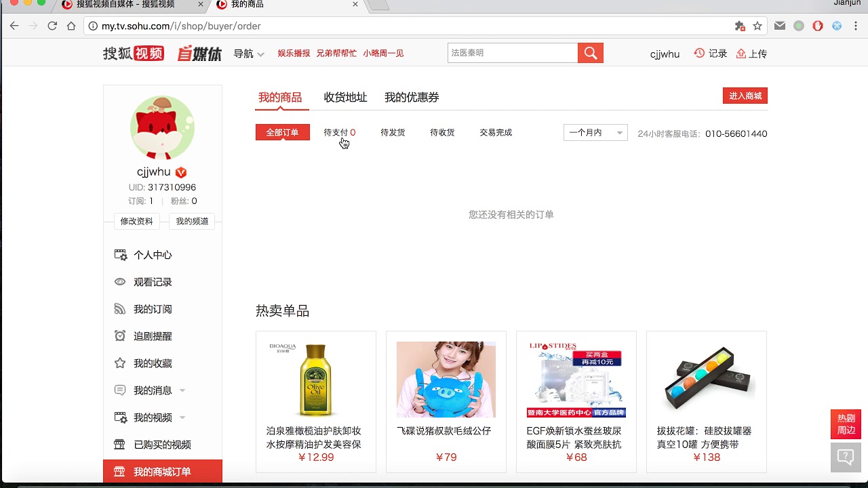Open the EGF face mask product image
The height and width of the screenshot is (488, 868).
[x=576, y=380]
